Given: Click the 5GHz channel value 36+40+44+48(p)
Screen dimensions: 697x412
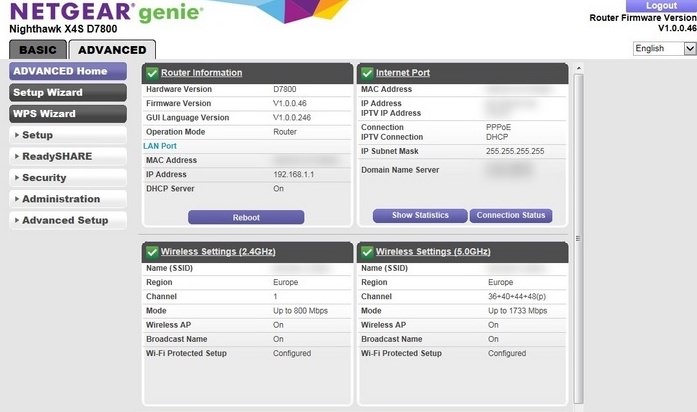Looking at the screenshot, I should click(x=517, y=296).
